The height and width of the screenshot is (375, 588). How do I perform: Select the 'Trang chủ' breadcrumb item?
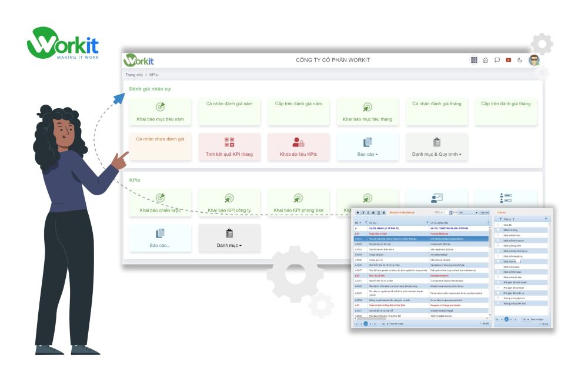click(x=134, y=75)
